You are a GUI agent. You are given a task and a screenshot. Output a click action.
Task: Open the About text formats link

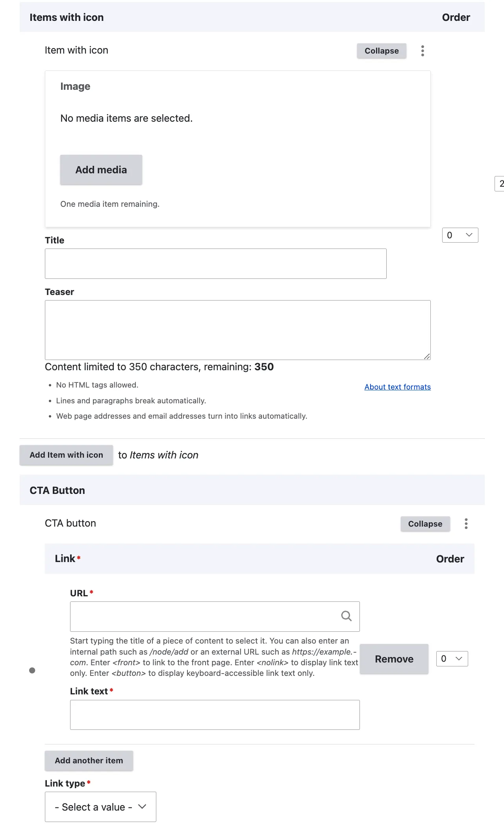(x=397, y=387)
